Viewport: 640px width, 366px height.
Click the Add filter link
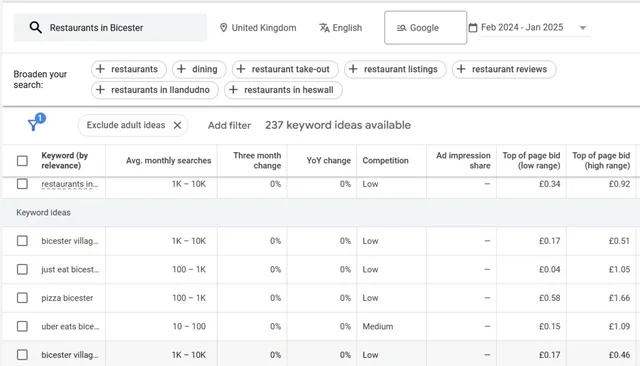click(x=229, y=125)
